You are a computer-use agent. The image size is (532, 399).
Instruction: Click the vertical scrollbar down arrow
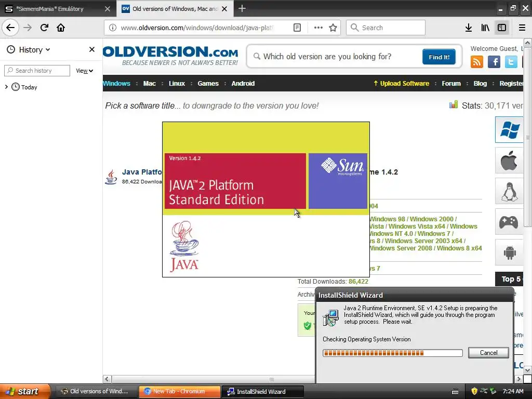[528, 369]
